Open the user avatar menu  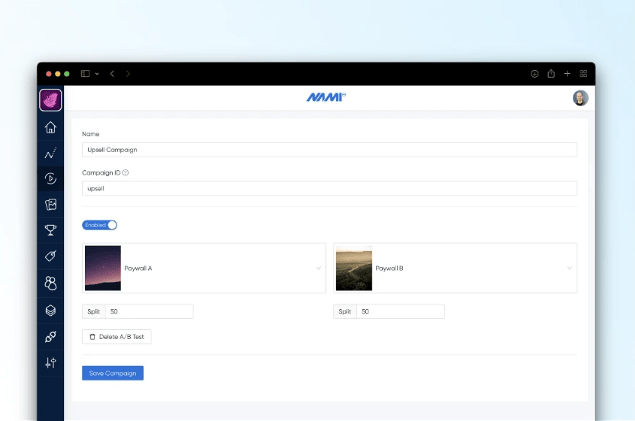click(x=580, y=98)
